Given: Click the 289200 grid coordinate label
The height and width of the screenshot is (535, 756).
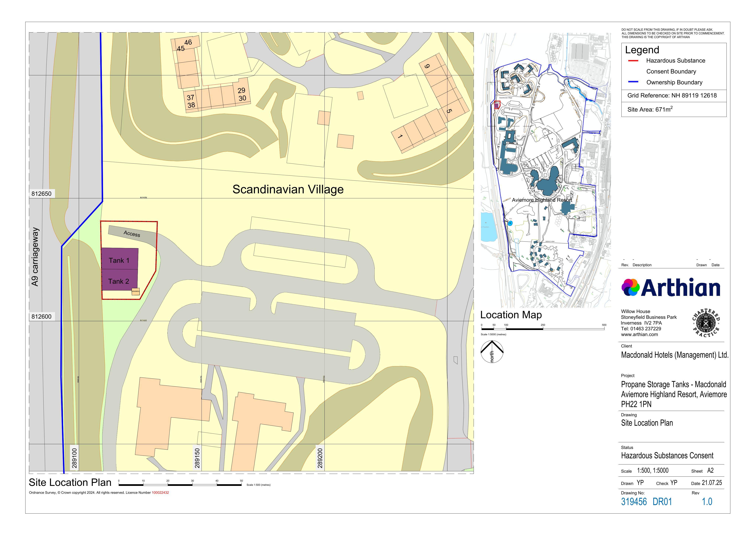Looking at the screenshot, I should click(320, 458).
